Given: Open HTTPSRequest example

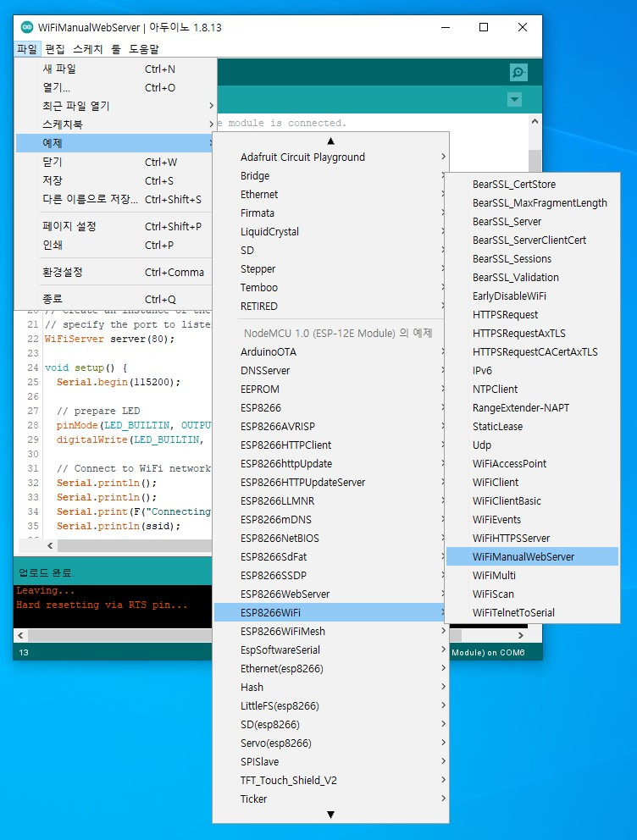Looking at the screenshot, I should click(x=532, y=315).
